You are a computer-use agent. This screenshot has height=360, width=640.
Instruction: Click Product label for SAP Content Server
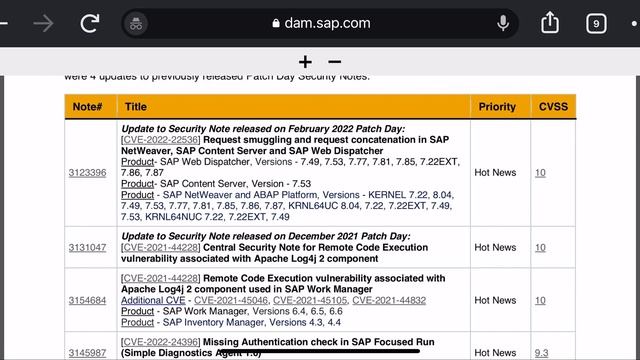coord(138,184)
